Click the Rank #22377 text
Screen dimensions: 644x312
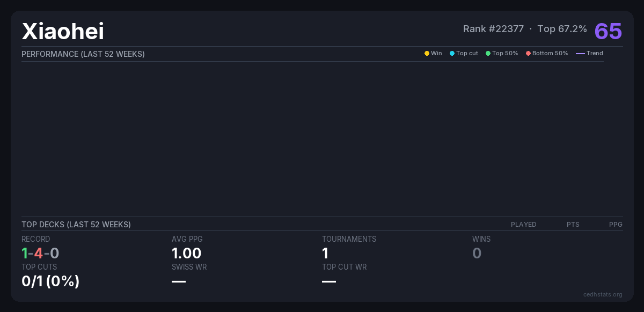pyautogui.click(x=493, y=29)
